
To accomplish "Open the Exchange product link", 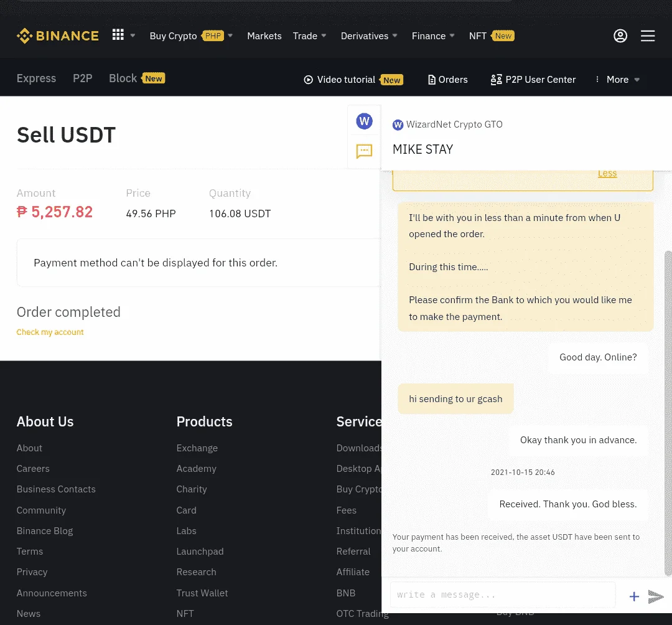I will coord(197,448).
